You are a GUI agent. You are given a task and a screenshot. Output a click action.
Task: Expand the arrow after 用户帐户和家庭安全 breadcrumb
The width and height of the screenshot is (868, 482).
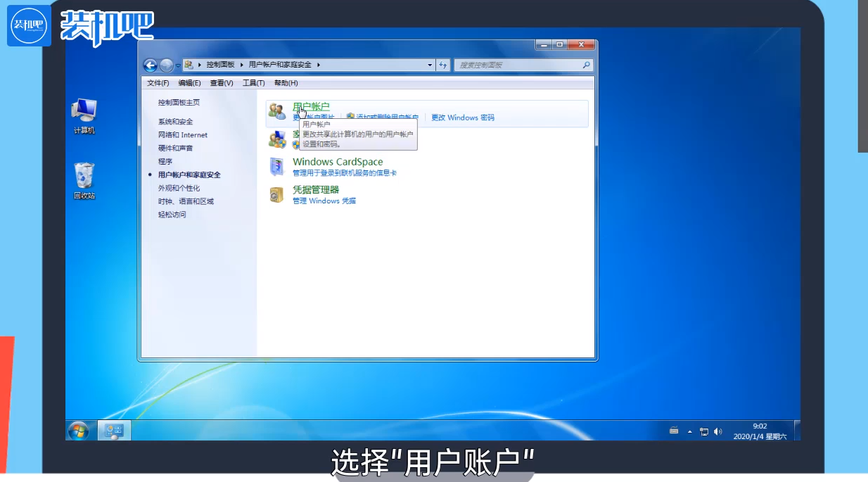pyautogui.click(x=319, y=65)
